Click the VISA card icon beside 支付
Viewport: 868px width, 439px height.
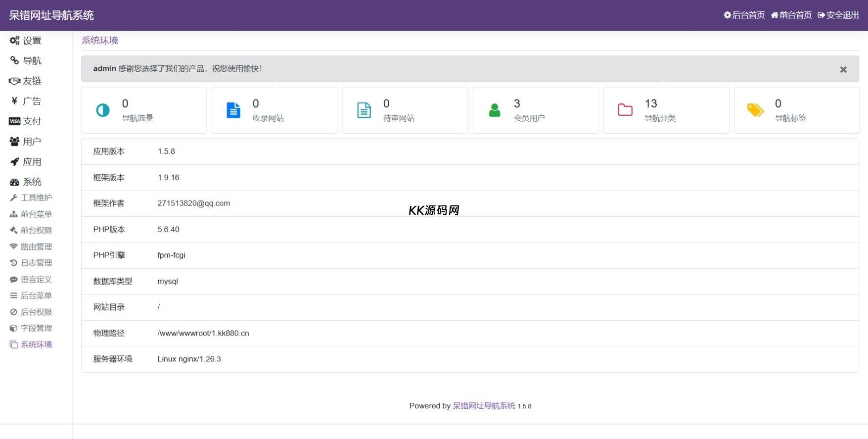pyautogui.click(x=14, y=121)
